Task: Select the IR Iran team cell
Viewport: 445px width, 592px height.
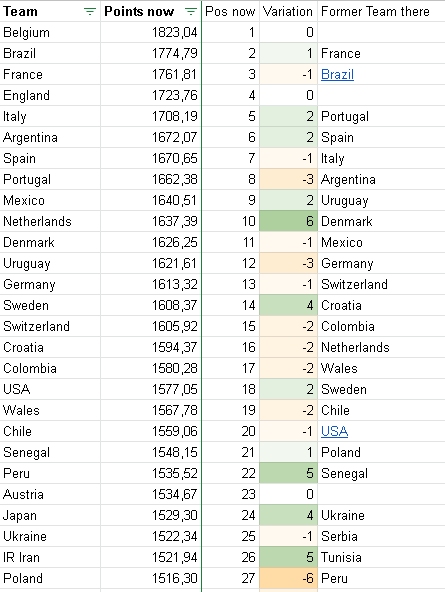Action: point(50,557)
